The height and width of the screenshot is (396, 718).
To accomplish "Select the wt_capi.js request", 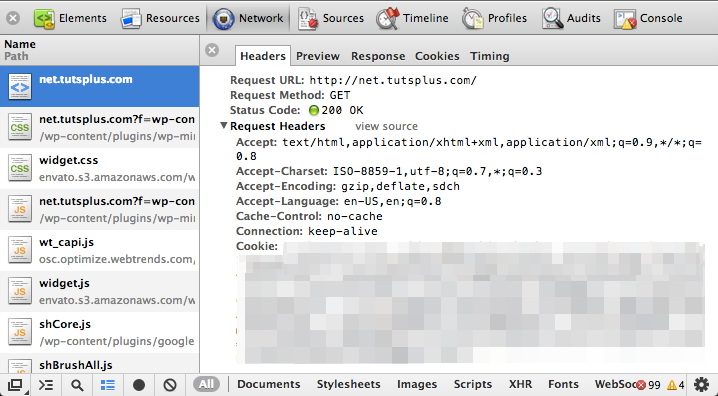I will pos(100,250).
